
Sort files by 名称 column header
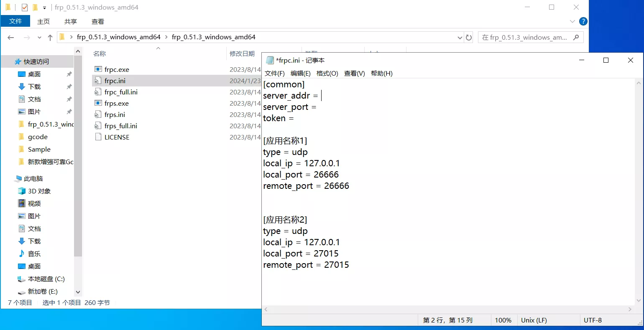100,53
